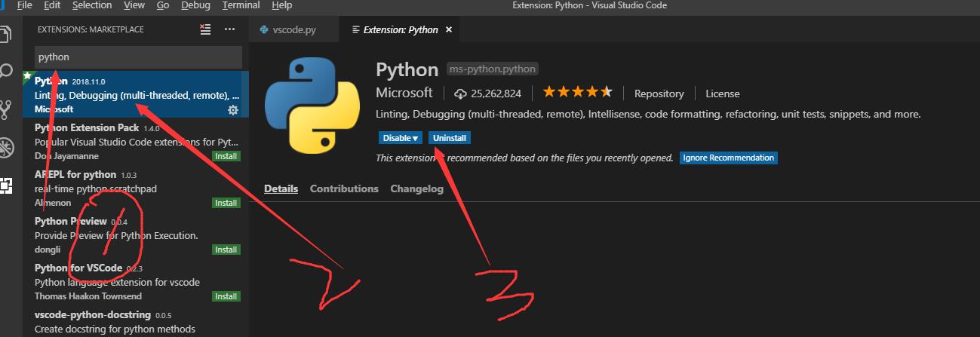Viewport: 980px width, 337px height.
Task: Uninstall the Python extension
Action: point(450,138)
